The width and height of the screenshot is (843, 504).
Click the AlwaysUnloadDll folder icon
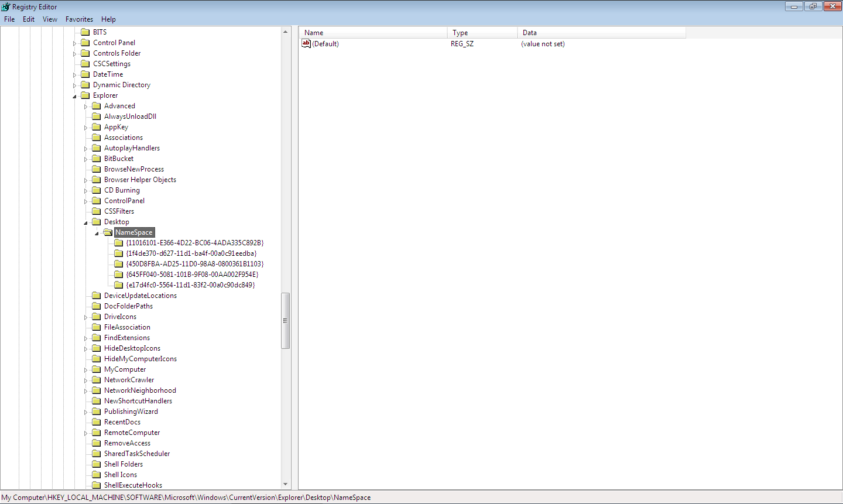pos(97,116)
